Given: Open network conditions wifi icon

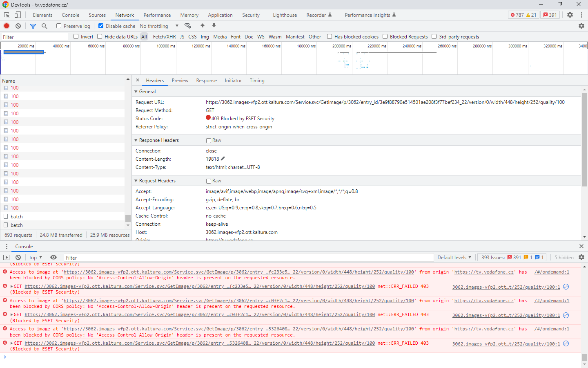Looking at the screenshot, I should click(188, 26).
